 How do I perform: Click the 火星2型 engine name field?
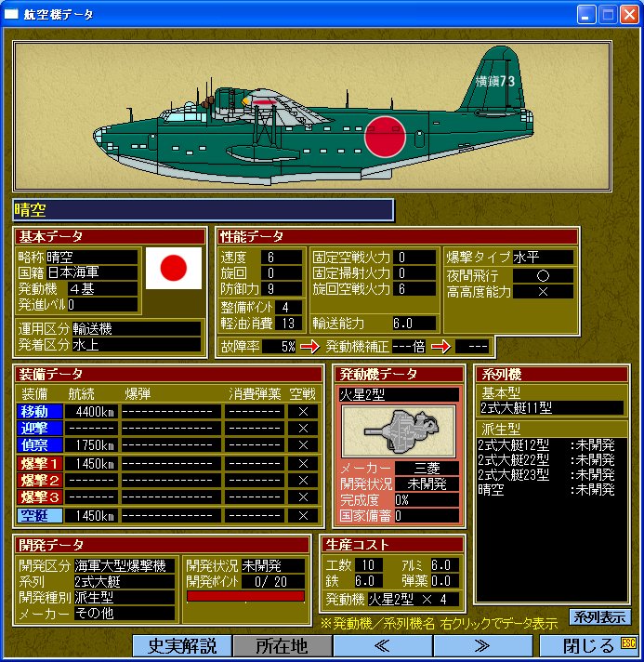399,395
